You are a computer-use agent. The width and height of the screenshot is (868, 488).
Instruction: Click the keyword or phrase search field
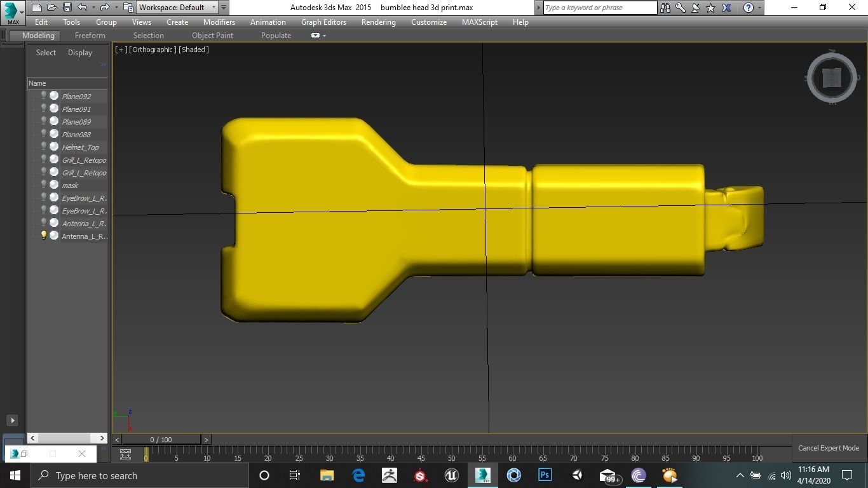pos(600,8)
